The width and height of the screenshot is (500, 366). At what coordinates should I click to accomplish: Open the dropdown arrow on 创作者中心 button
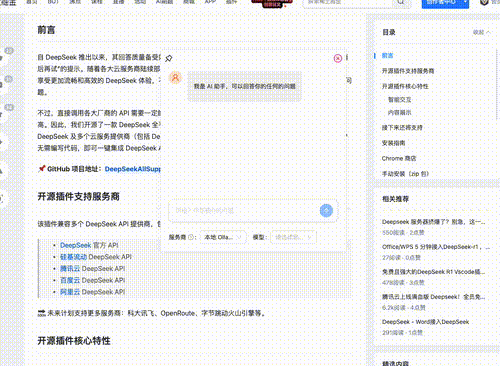[x=465, y=2]
